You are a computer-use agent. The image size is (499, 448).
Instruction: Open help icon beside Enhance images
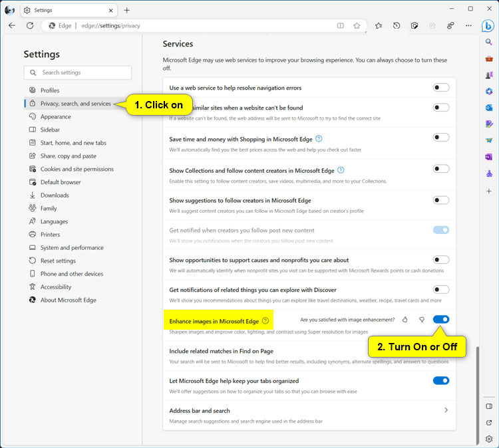click(265, 321)
